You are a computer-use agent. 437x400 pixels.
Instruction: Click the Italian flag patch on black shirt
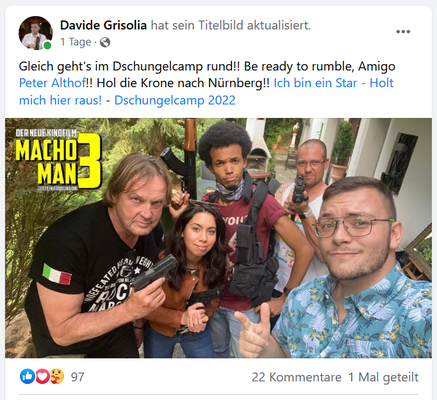coord(57,274)
